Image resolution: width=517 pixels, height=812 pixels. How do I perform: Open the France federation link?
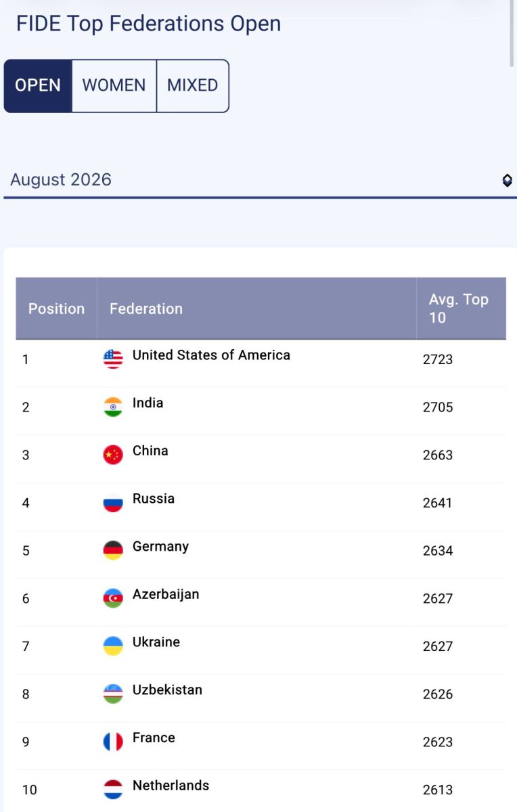click(154, 738)
